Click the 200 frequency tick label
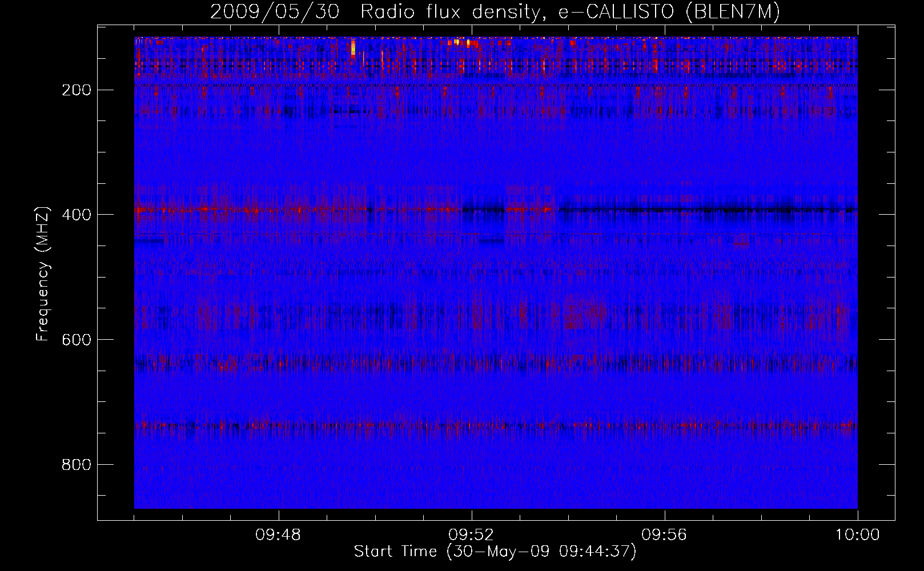Viewport: 924px width, 571px height. point(76,90)
